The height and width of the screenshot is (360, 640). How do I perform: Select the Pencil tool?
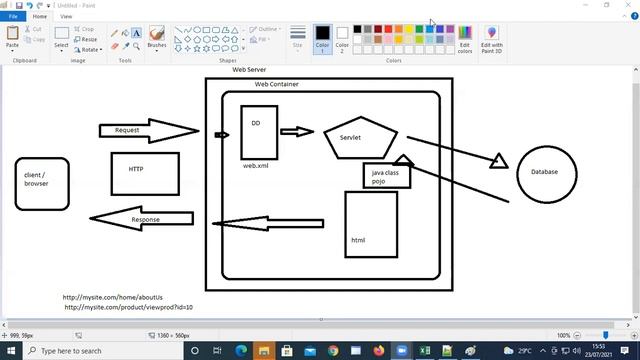115,33
